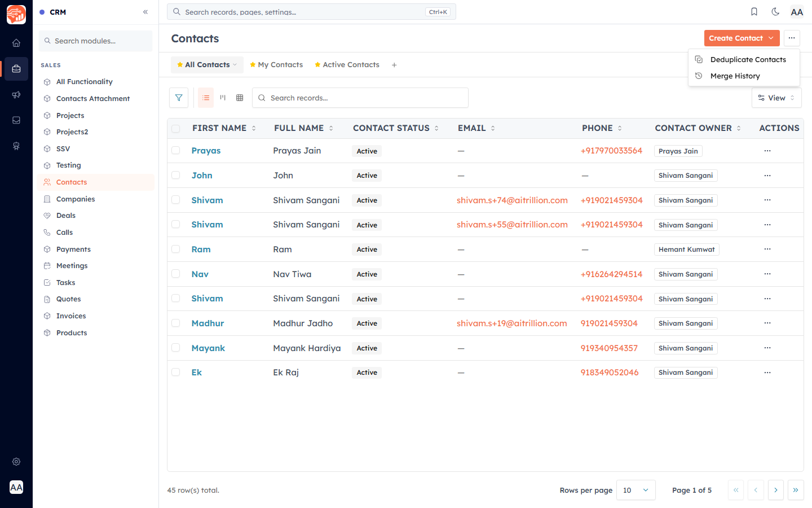Viewport: 812px width, 508px height.
Task: Select Deduplicate Contacts menu item
Action: pyautogui.click(x=744, y=59)
